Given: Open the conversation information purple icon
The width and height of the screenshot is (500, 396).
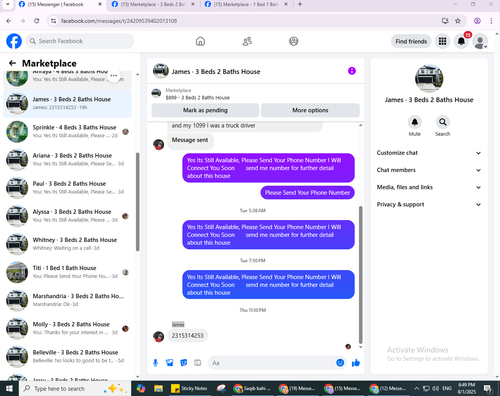Looking at the screenshot, I should (x=352, y=71).
